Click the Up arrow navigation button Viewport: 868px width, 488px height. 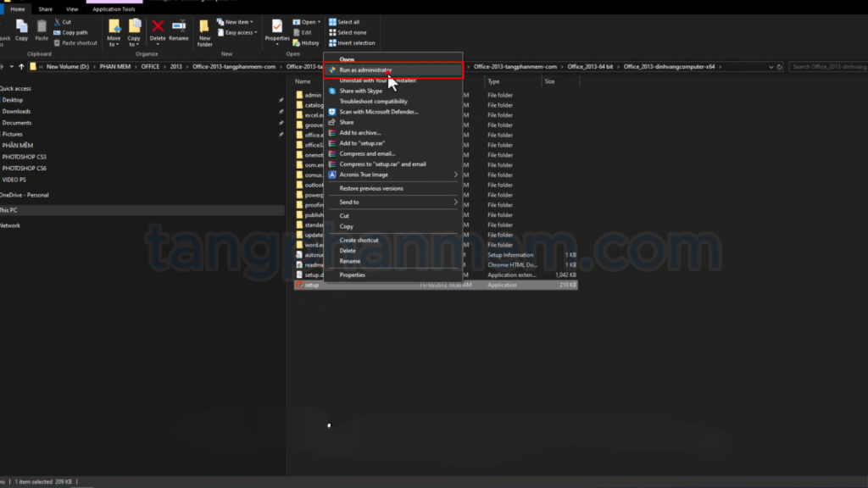pos(21,66)
